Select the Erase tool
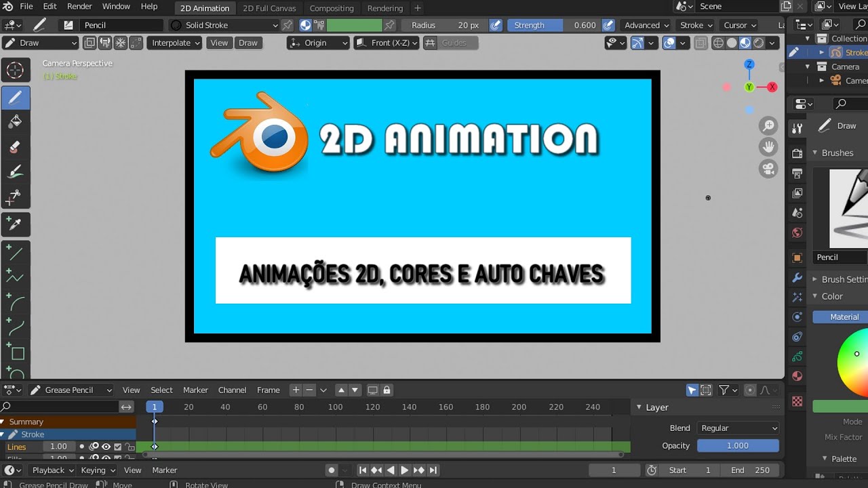 tap(15, 146)
